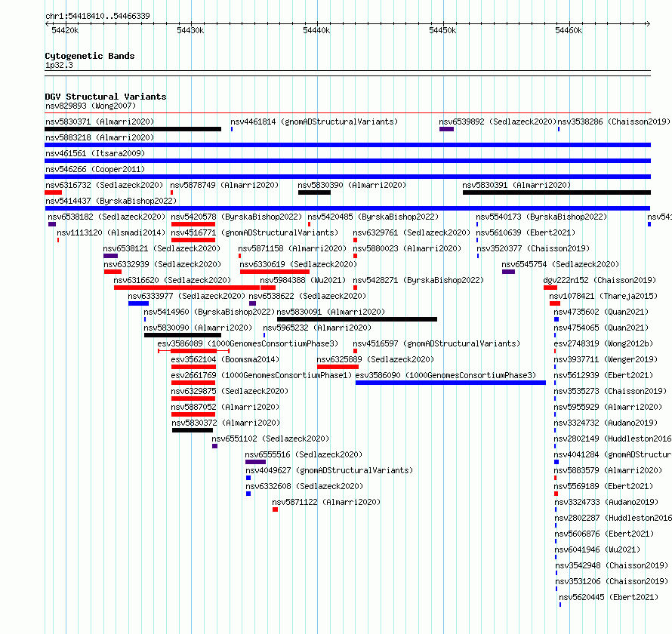Viewport: 672px width, 634px height.
Task: Select nsv6539892 (Sedlazeck2020) label
Action: pyautogui.click(x=497, y=122)
